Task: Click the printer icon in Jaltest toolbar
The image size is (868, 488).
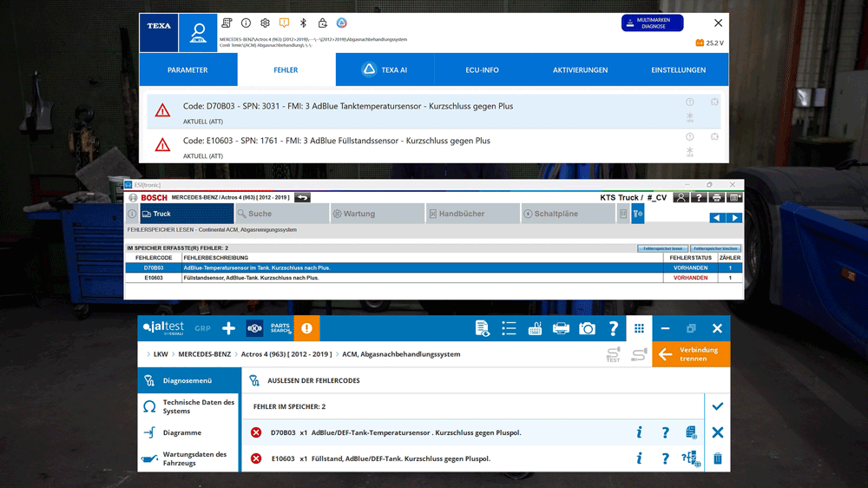Action: coord(561,328)
